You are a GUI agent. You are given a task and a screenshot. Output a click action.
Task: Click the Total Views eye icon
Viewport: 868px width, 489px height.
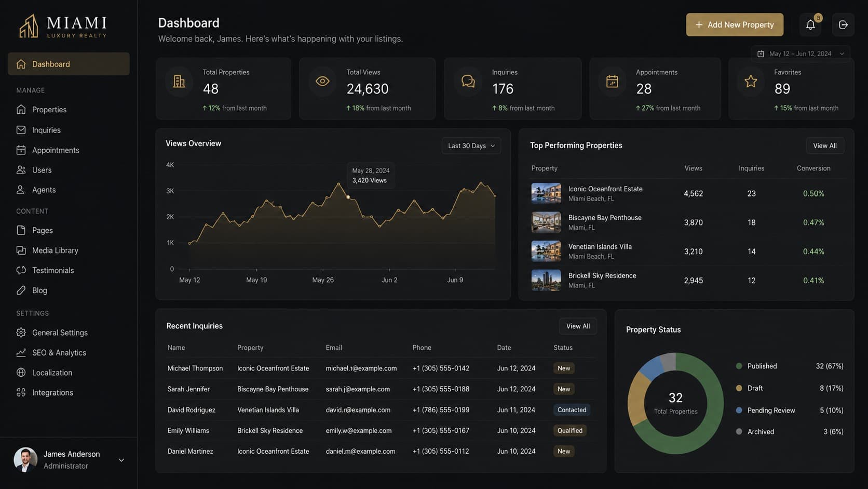322,81
